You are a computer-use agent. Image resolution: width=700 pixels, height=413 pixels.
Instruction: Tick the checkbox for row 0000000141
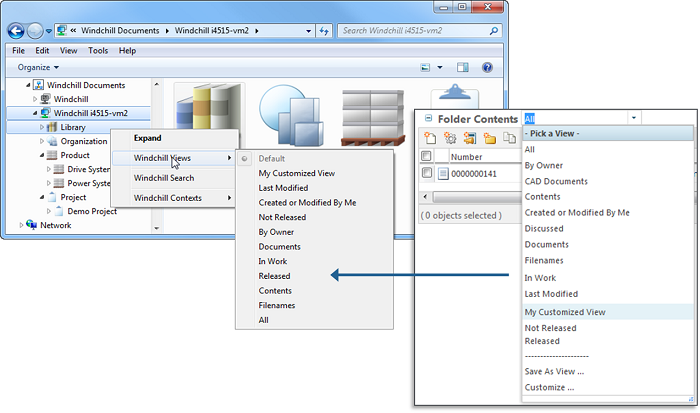coord(427,173)
